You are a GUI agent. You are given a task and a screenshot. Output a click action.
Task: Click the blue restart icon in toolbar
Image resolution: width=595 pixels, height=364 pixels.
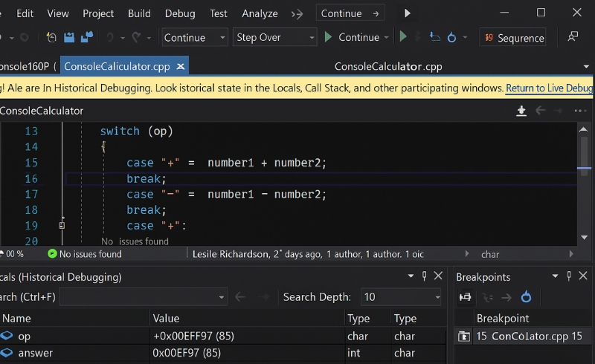[x=451, y=38]
